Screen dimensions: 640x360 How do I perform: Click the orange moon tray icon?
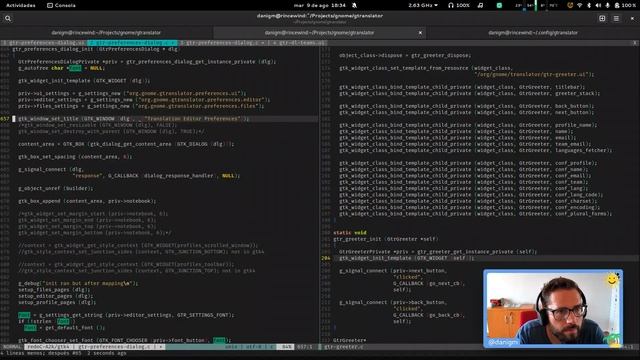[x=570, y=5]
